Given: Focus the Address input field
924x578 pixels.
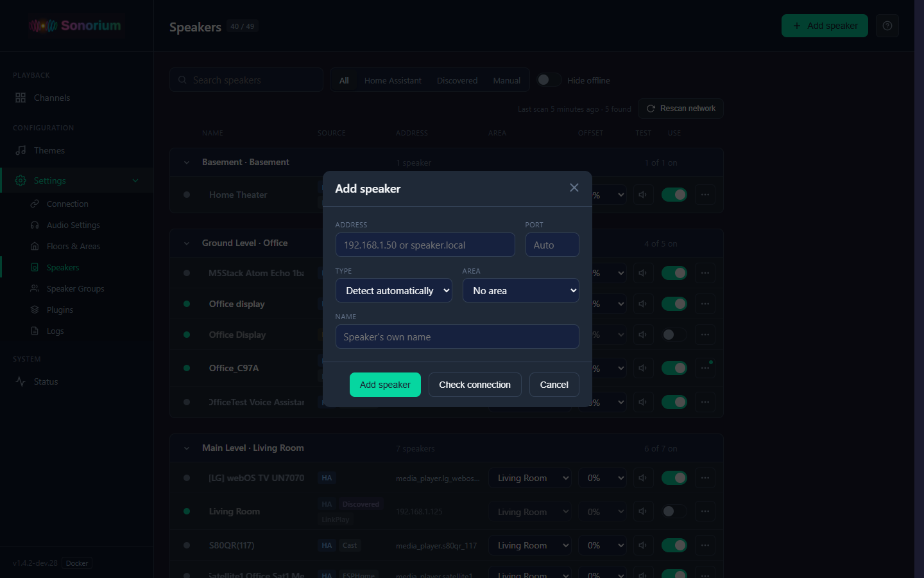Looking at the screenshot, I should (x=425, y=245).
